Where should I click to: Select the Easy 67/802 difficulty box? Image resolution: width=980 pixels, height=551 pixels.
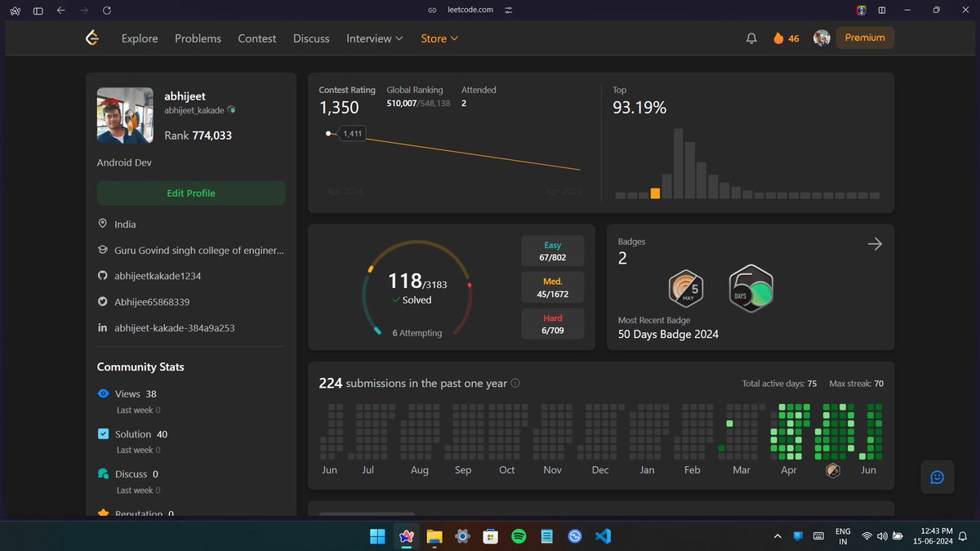(553, 251)
